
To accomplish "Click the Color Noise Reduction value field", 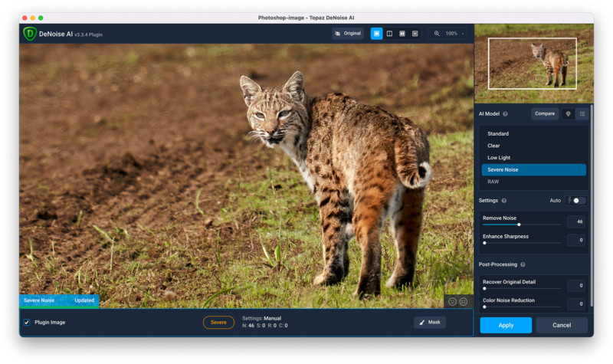I will pyautogui.click(x=576, y=303).
